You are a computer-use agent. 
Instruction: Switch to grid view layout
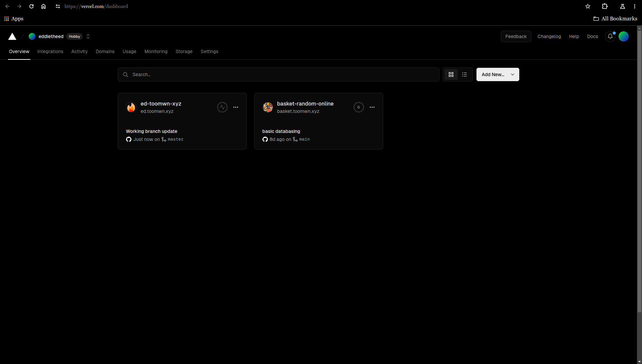[x=451, y=74]
